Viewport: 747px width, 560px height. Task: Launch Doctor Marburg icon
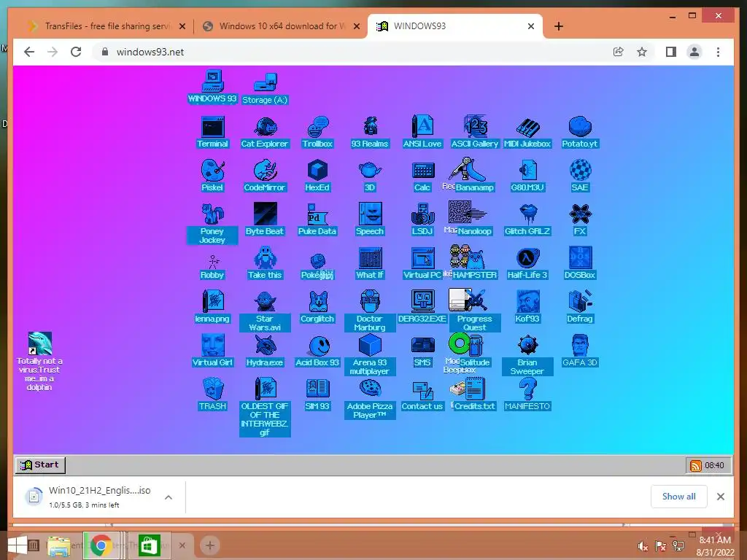[x=370, y=311]
